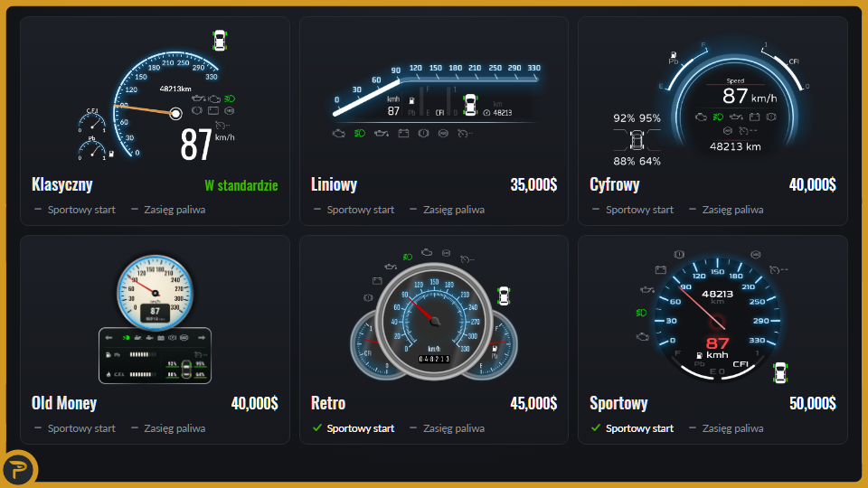Click the Retro price 45,000$

coord(533,403)
